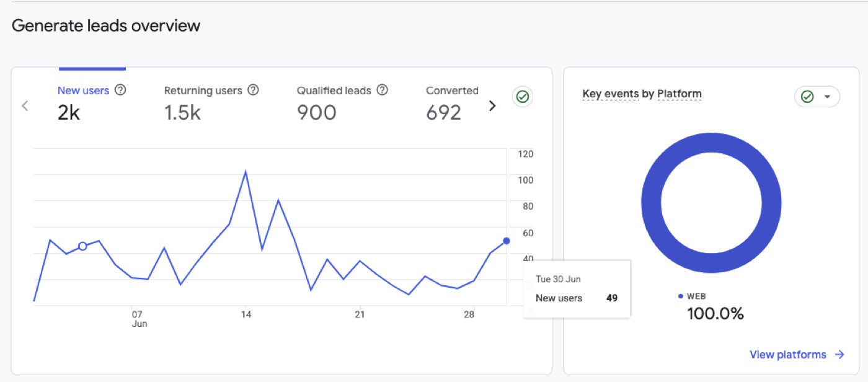This screenshot has height=382, width=868.
Task: Click the 692 Converted value
Action: tap(444, 112)
